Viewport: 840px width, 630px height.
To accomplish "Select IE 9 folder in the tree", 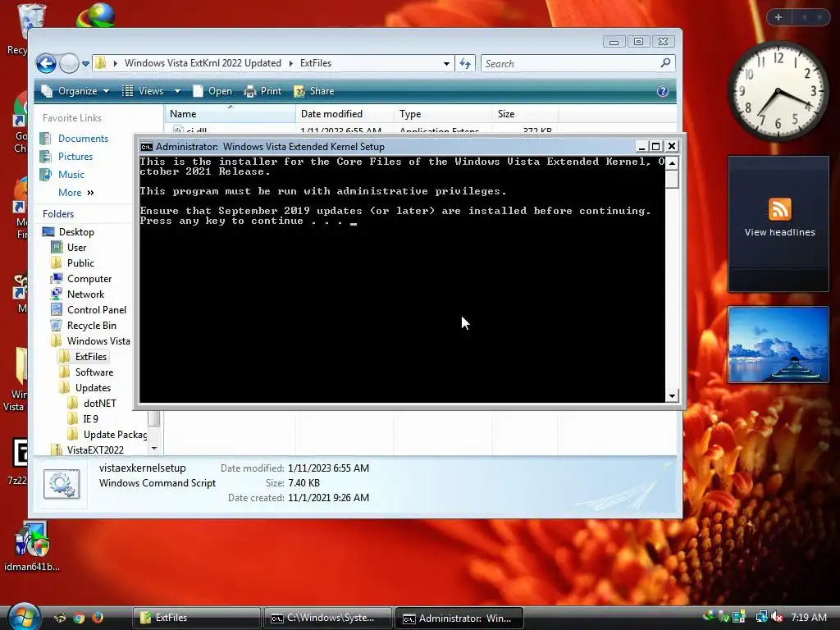I will point(90,419).
